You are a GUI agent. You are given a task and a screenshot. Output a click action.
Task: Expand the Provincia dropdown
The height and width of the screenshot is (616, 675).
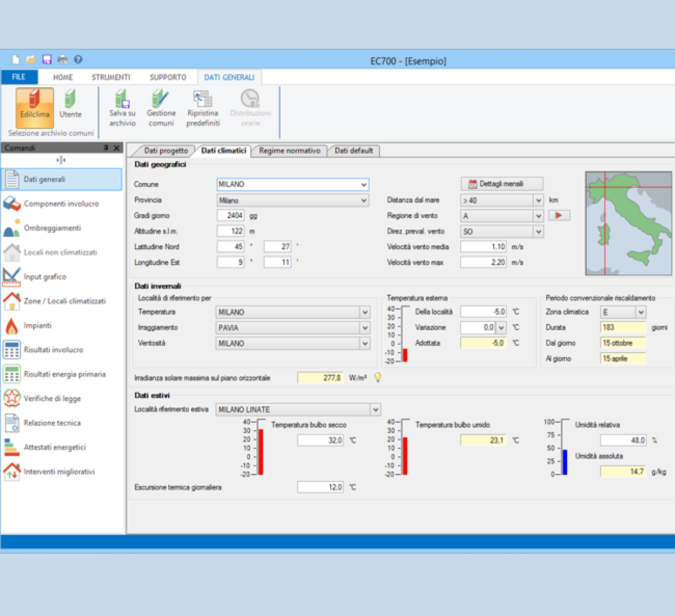[x=364, y=200]
